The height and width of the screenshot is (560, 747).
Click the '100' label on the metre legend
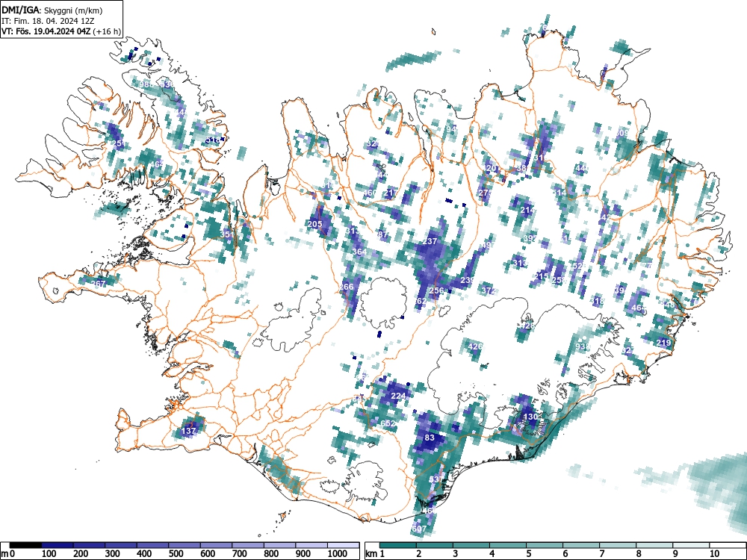tap(49, 554)
